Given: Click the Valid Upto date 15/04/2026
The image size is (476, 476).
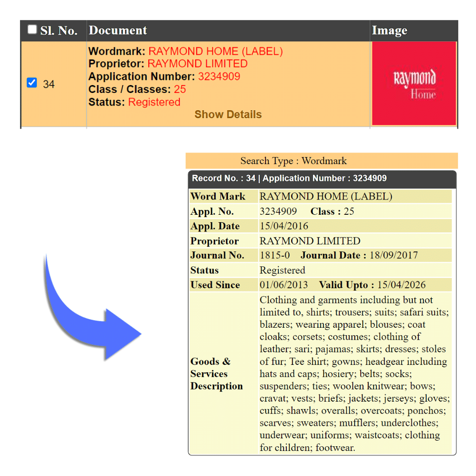Looking at the screenshot, I should point(401,285).
